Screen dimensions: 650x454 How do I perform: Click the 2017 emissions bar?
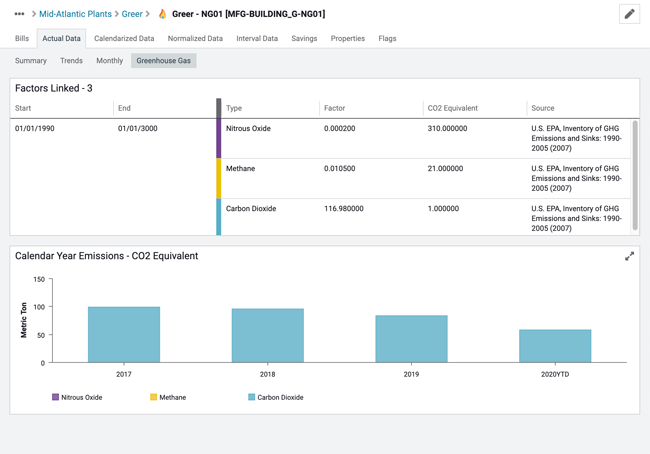tap(124, 335)
